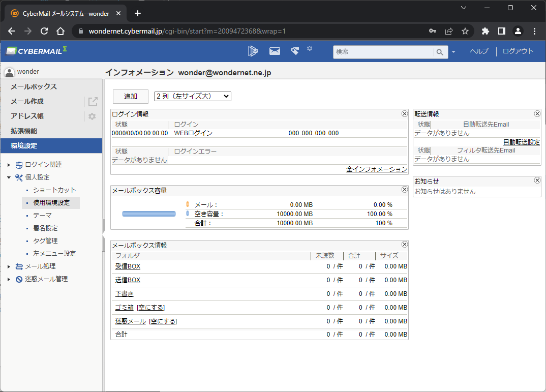Viewport: 546px width, 392px height.
Task: Open 署名設定 settings item
Action: click(x=45, y=228)
